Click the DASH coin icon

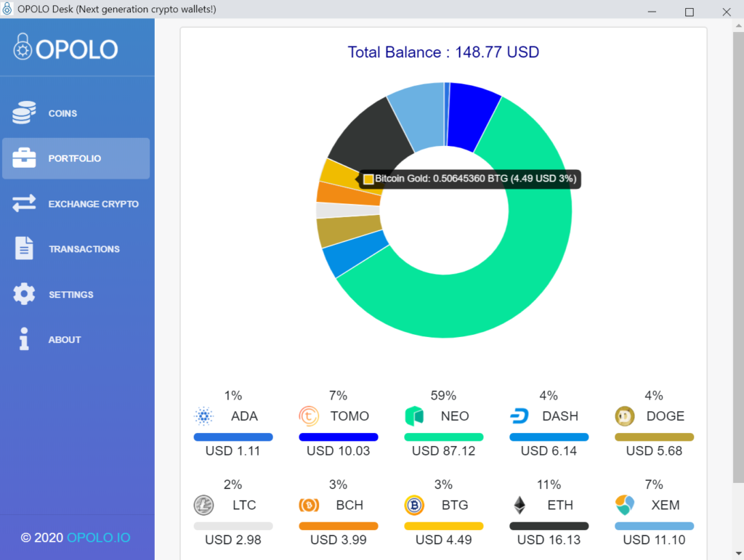pyautogui.click(x=519, y=416)
